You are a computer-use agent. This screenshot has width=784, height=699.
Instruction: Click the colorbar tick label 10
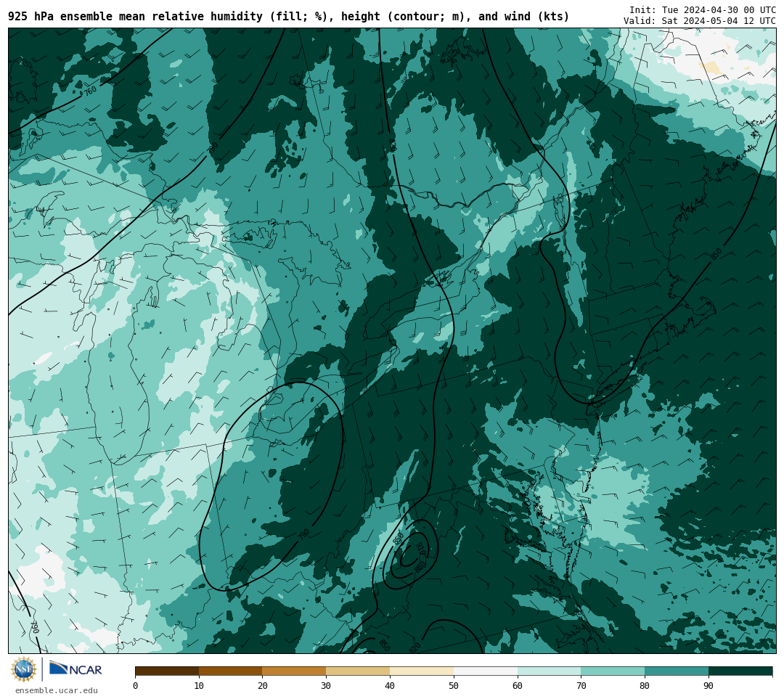point(199,685)
